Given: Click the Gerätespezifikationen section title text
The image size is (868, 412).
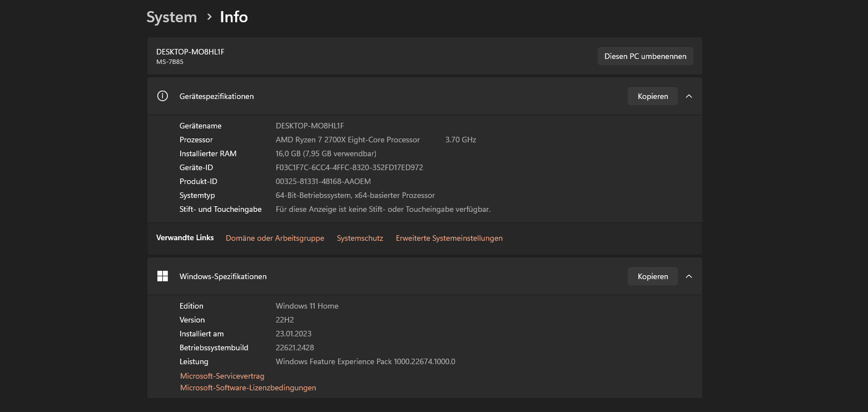Looking at the screenshot, I should [216, 96].
